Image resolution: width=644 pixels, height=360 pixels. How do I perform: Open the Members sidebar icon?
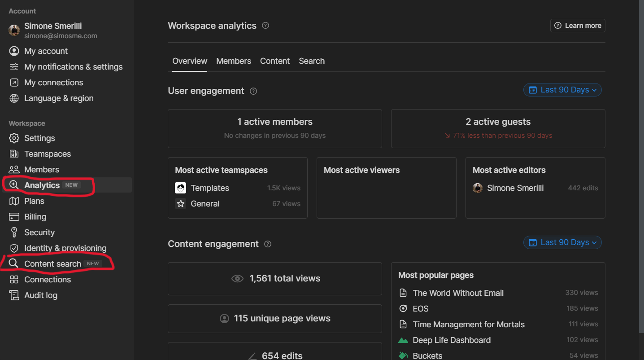tap(14, 169)
